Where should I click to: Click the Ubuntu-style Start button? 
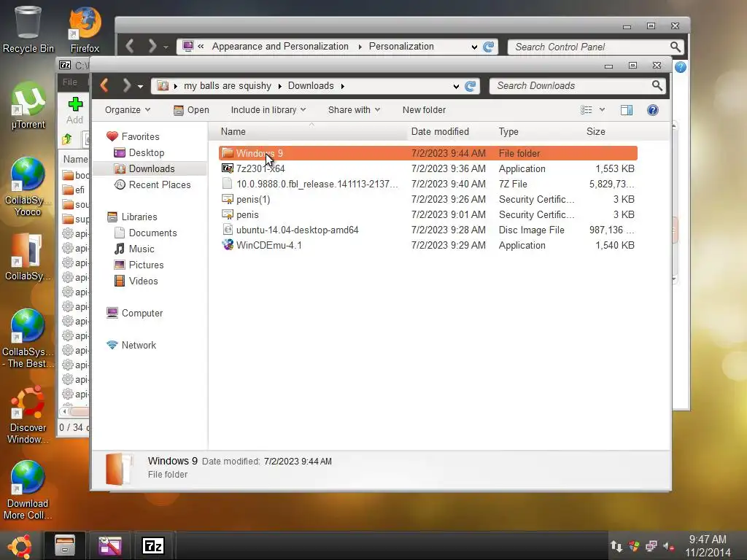tap(20, 545)
